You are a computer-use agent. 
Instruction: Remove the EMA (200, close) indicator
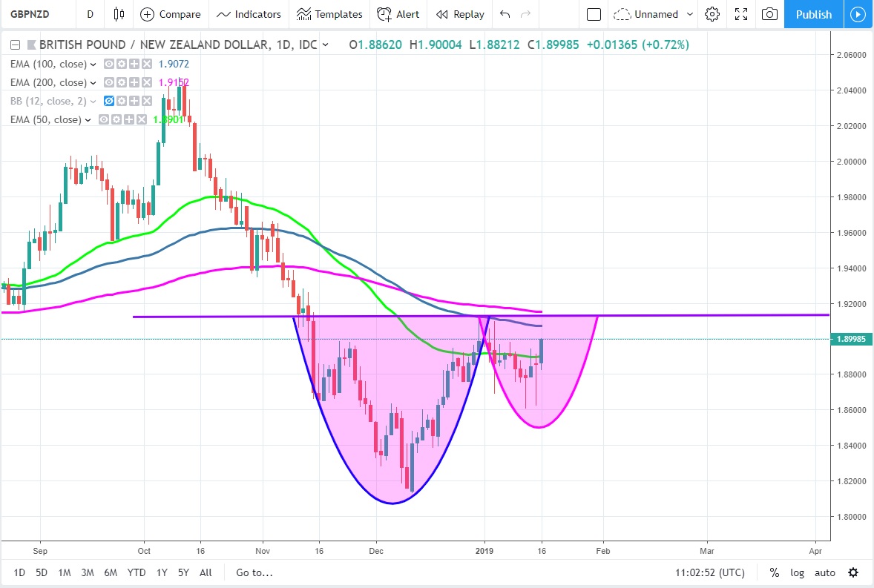tap(147, 83)
